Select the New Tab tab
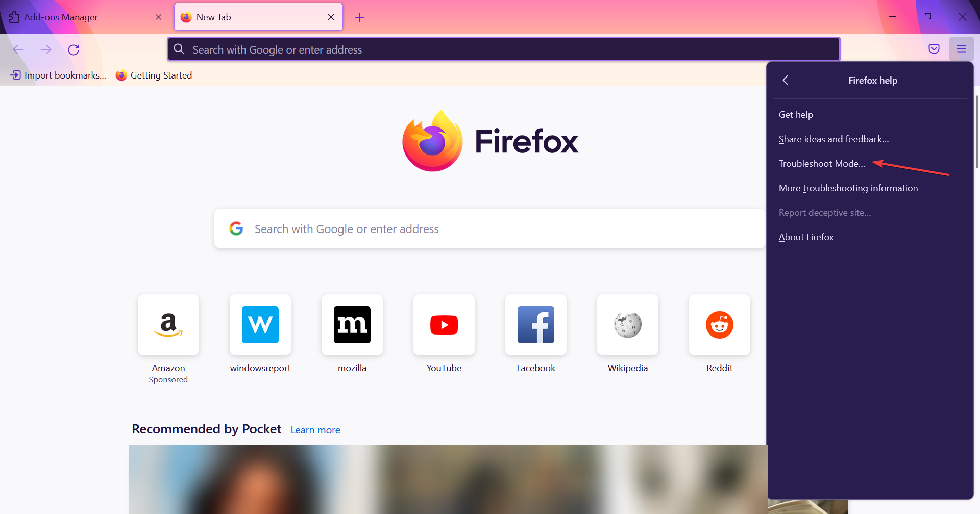The width and height of the screenshot is (980, 514). [x=258, y=17]
